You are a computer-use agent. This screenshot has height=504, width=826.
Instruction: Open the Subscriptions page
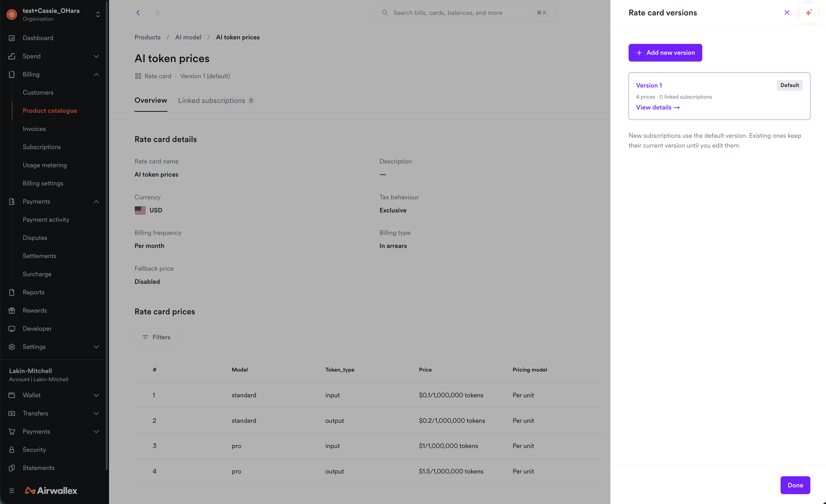(x=42, y=147)
